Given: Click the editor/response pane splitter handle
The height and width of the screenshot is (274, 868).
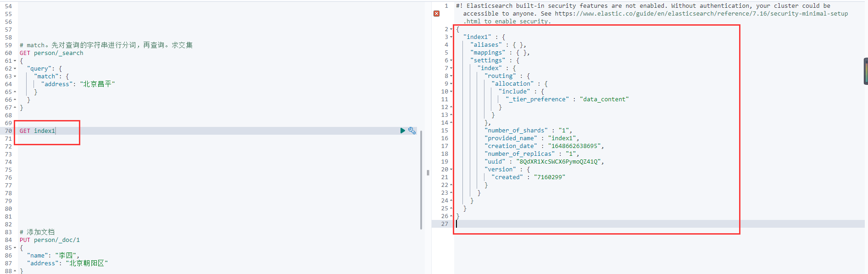Looking at the screenshot, I should [428, 173].
